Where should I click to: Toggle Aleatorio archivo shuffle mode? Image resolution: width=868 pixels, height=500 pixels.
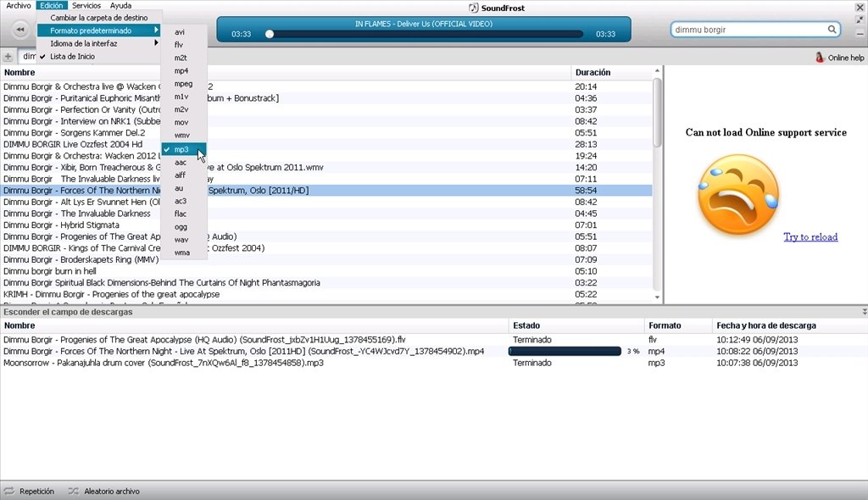(x=104, y=492)
